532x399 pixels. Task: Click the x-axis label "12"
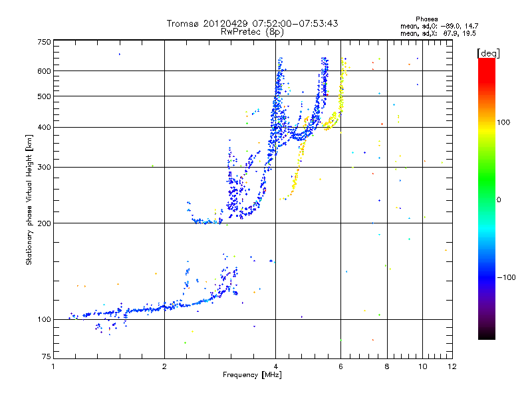coord(452,366)
